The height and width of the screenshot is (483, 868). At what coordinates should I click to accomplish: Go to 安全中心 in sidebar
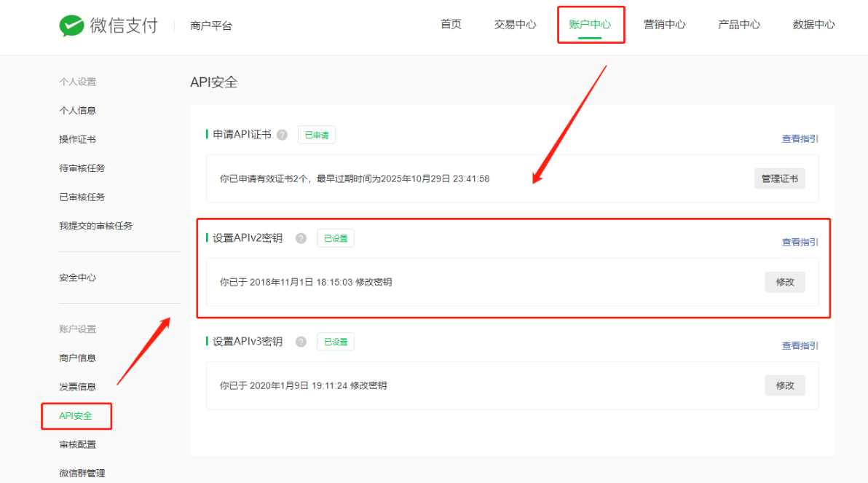click(x=77, y=278)
